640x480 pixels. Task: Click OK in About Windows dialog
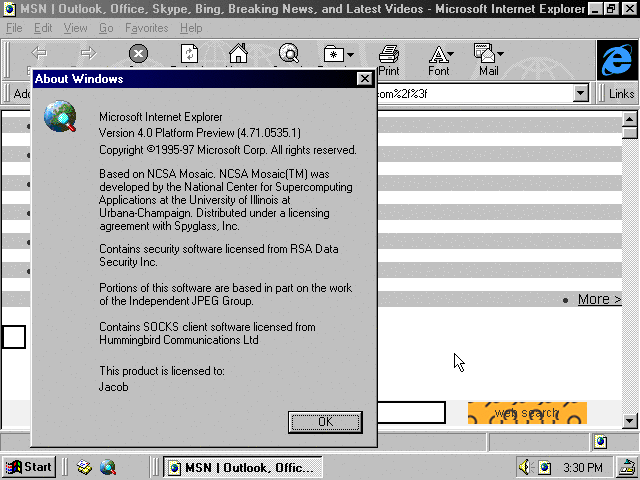tap(325, 422)
